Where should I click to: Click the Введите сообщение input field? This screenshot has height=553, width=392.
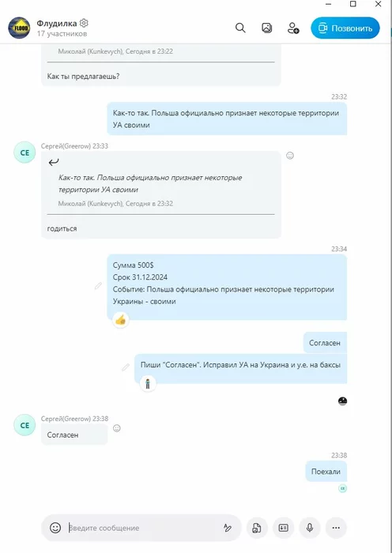click(x=143, y=528)
